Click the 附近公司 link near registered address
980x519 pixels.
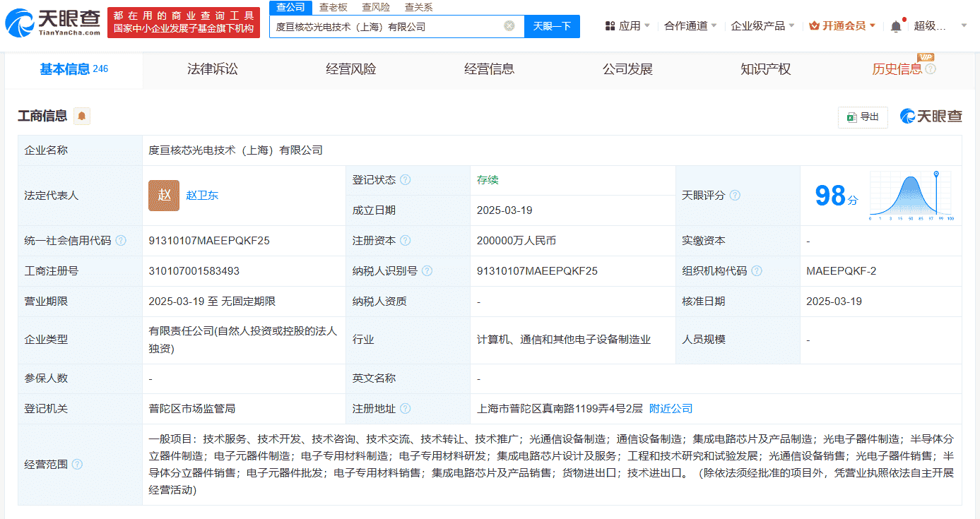[669, 408]
